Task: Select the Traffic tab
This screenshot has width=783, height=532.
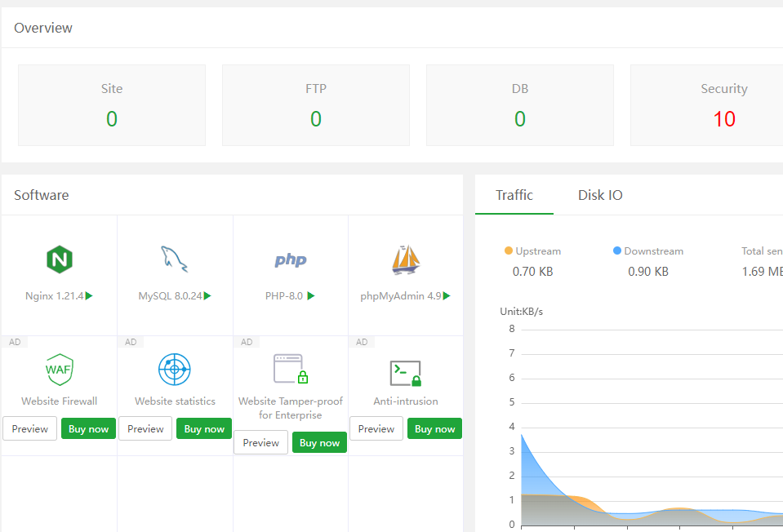Action: click(x=514, y=195)
